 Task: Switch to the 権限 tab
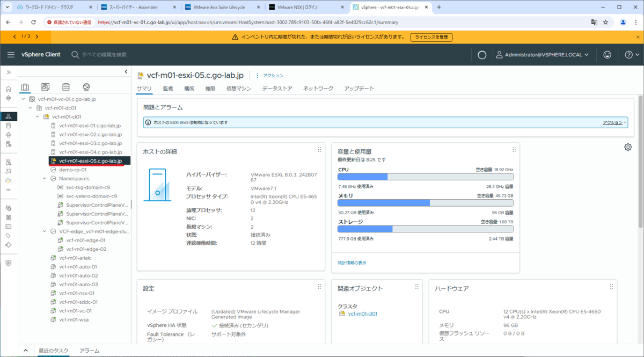point(210,89)
